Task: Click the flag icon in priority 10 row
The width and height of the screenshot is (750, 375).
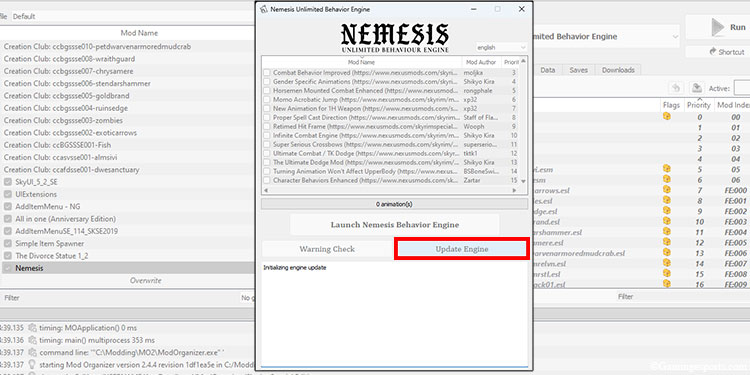Action: (666, 221)
